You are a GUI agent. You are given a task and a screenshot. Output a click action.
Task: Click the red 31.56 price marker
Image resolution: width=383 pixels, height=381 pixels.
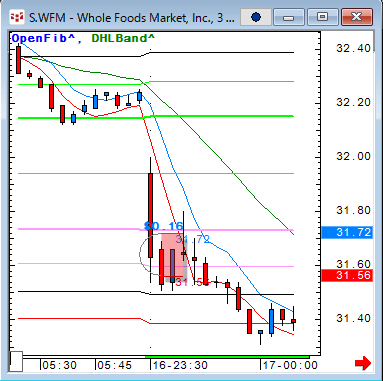(x=347, y=275)
